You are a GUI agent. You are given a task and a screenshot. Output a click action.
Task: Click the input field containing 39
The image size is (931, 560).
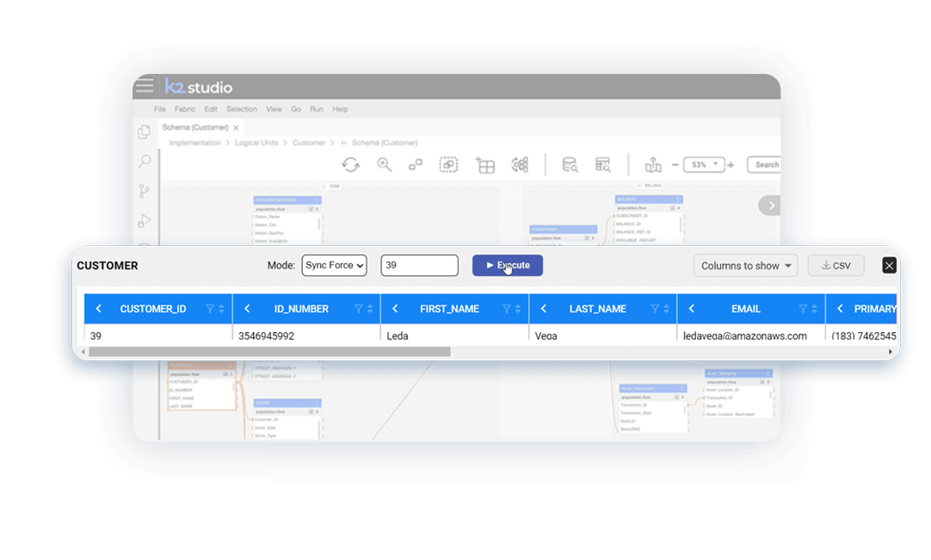419,265
